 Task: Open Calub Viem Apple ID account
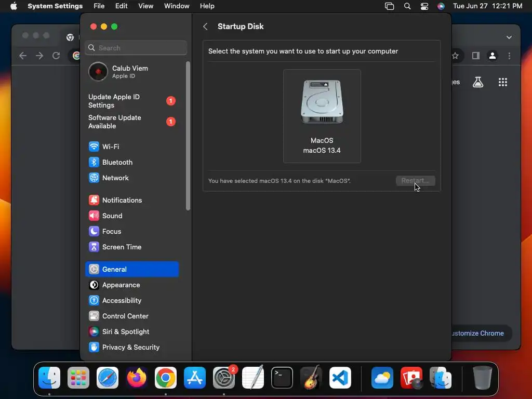pos(131,72)
